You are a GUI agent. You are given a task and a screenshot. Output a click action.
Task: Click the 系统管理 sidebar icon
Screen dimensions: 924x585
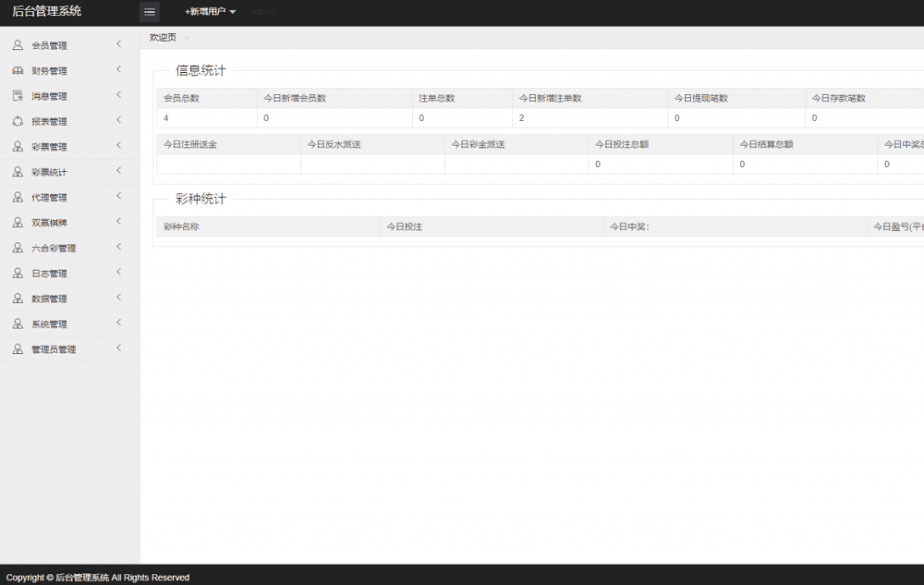tap(16, 323)
